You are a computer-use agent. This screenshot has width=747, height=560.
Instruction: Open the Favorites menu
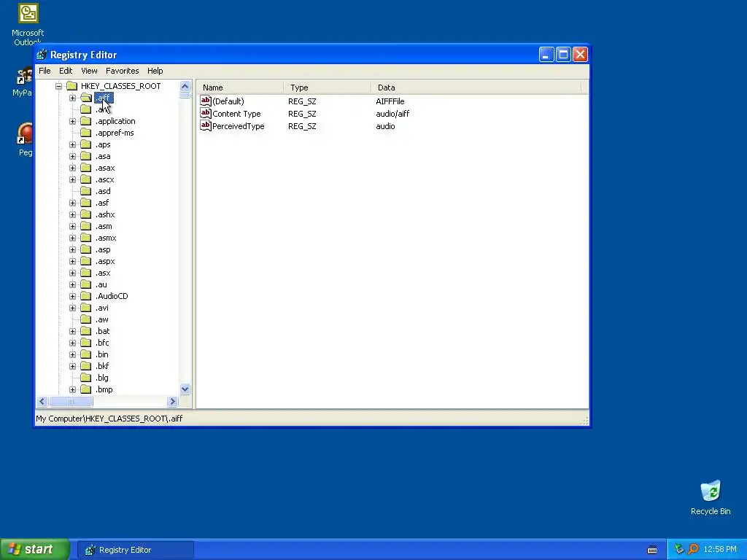123,71
